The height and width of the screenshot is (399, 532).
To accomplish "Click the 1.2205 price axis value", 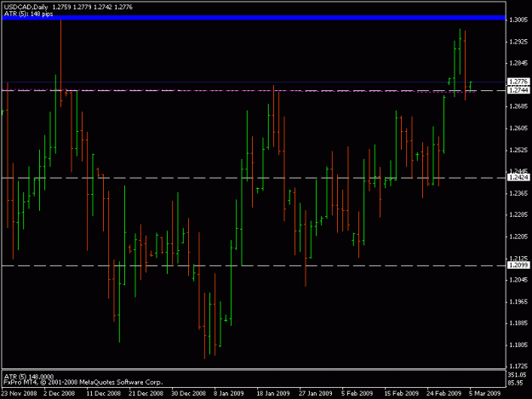I will [x=518, y=237].
